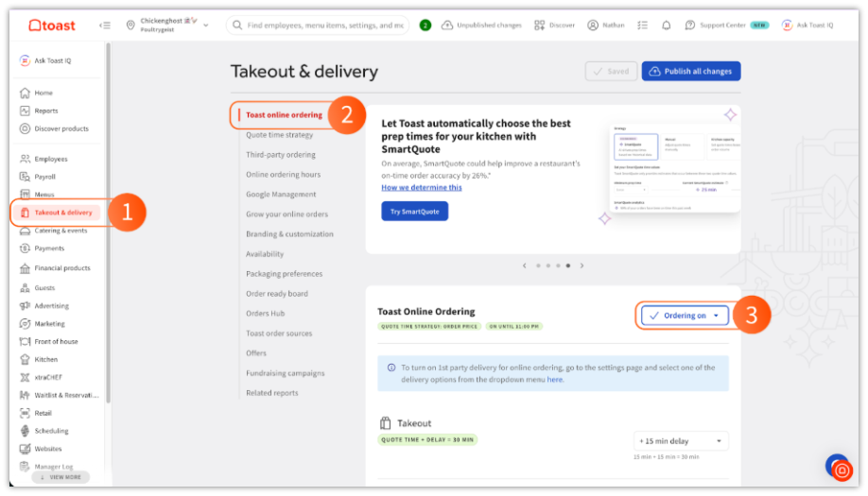Open the Ordering on dropdown
The height and width of the screenshot is (496, 868).
pyautogui.click(x=685, y=316)
